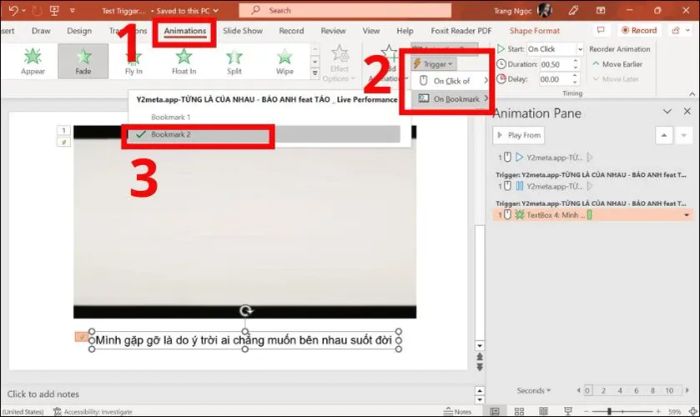Open the Trigger dropdown
Viewport: 700px width, 417px height.
coord(433,64)
